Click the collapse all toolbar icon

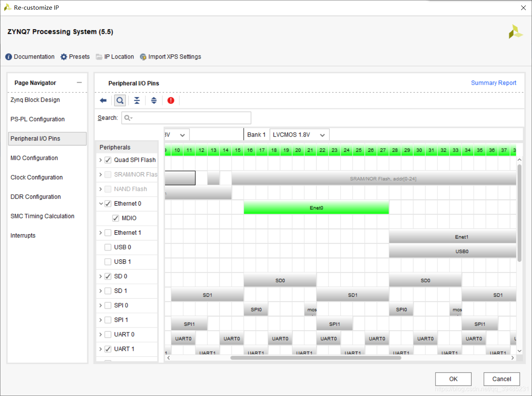click(137, 100)
